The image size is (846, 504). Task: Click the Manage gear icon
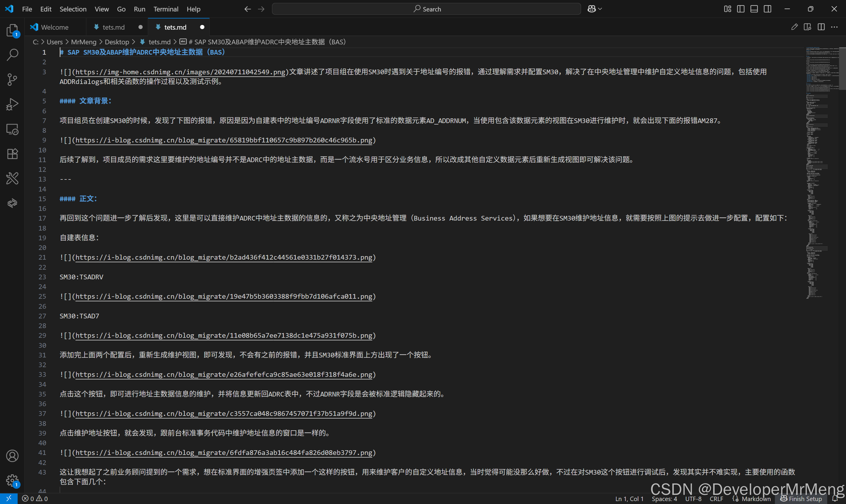point(12,480)
